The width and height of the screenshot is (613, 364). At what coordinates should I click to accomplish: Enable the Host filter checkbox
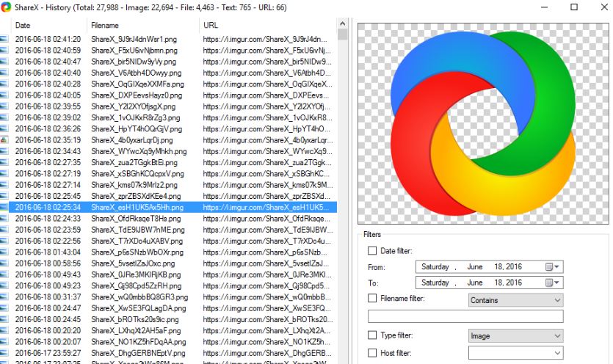[x=372, y=353]
